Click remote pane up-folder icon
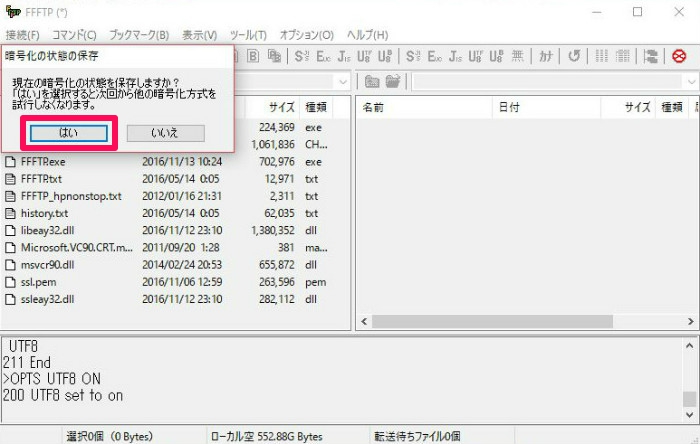Viewport: 700px width, 444px height. tap(372, 81)
